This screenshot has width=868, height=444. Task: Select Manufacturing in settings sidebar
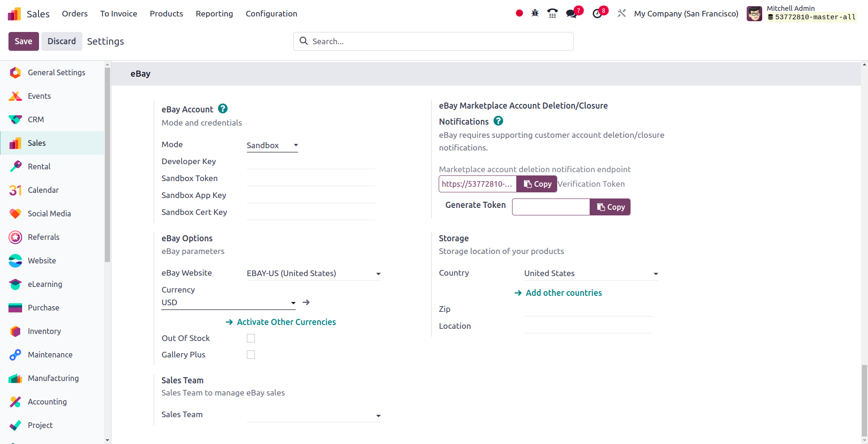(52, 378)
